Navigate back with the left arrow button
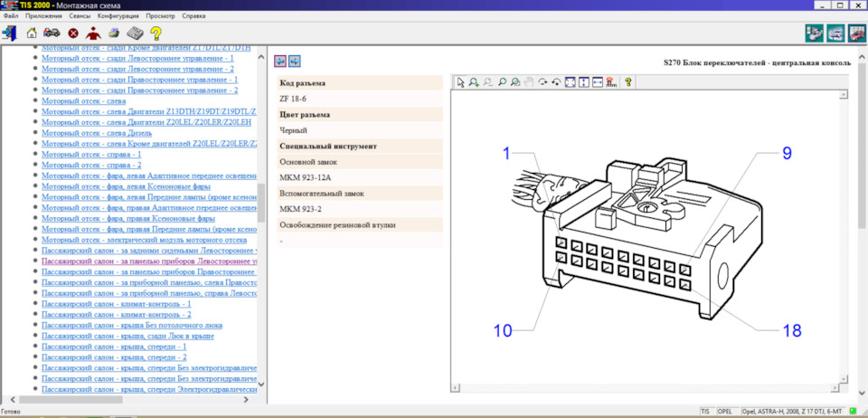 pos(280,61)
